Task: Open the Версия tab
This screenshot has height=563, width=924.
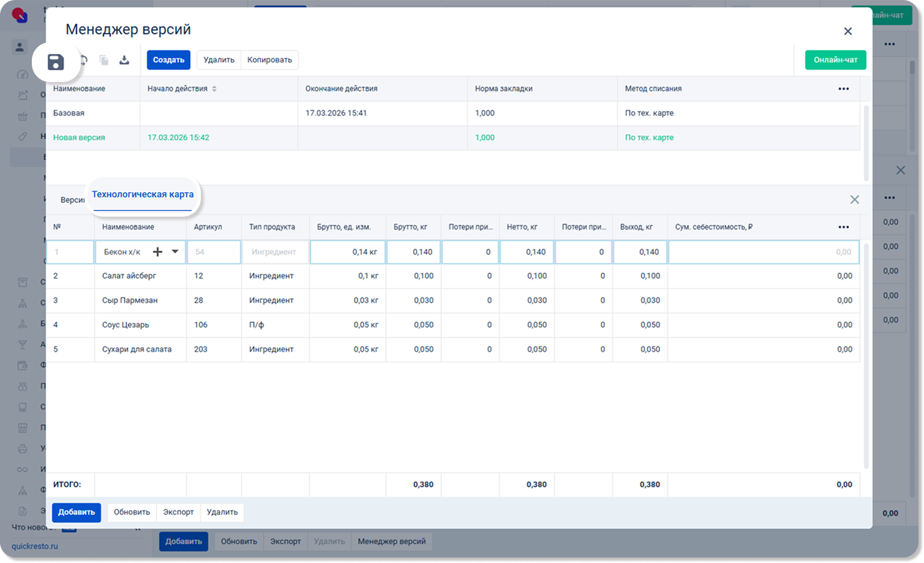Action: point(72,200)
